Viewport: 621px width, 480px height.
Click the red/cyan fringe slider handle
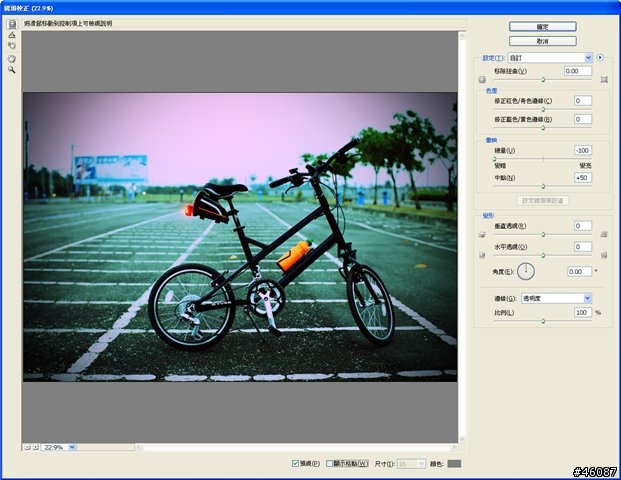pyautogui.click(x=543, y=109)
